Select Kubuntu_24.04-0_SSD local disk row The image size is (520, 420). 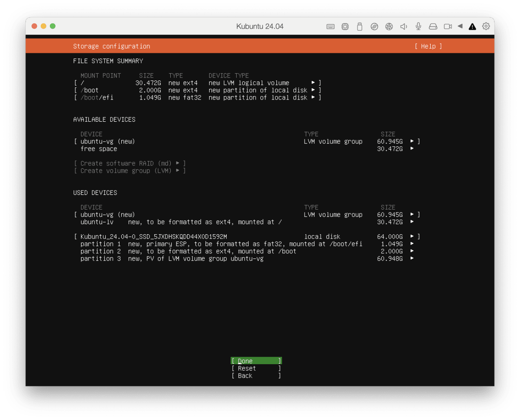pyautogui.click(x=247, y=236)
